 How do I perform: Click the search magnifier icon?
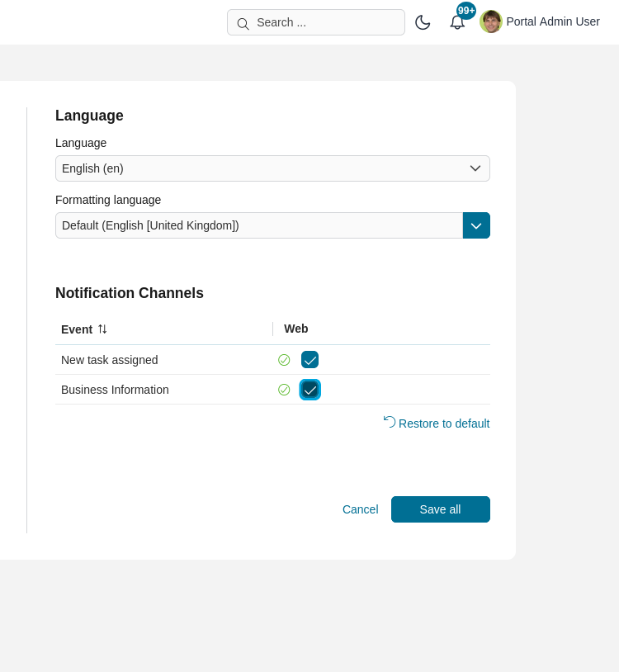pyautogui.click(x=243, y=24)
